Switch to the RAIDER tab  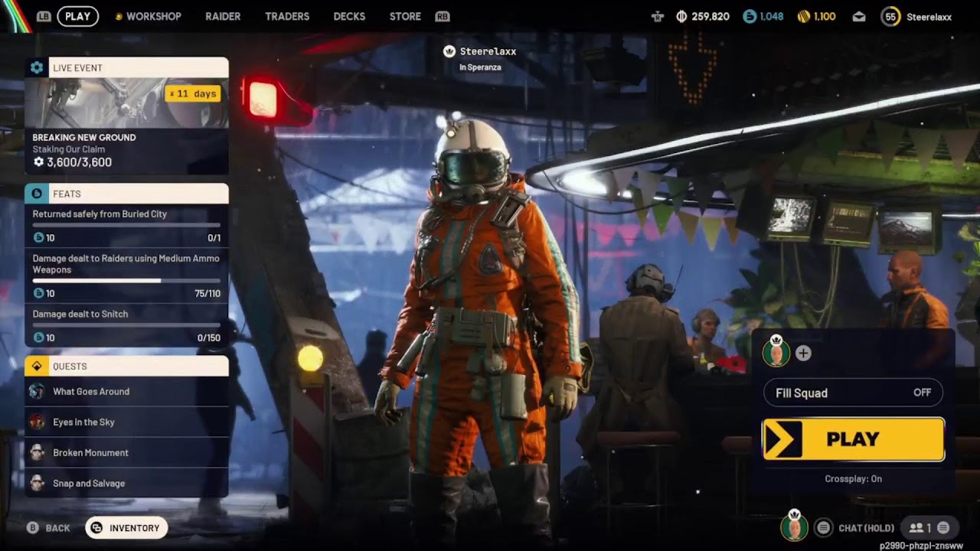point(223,16)
